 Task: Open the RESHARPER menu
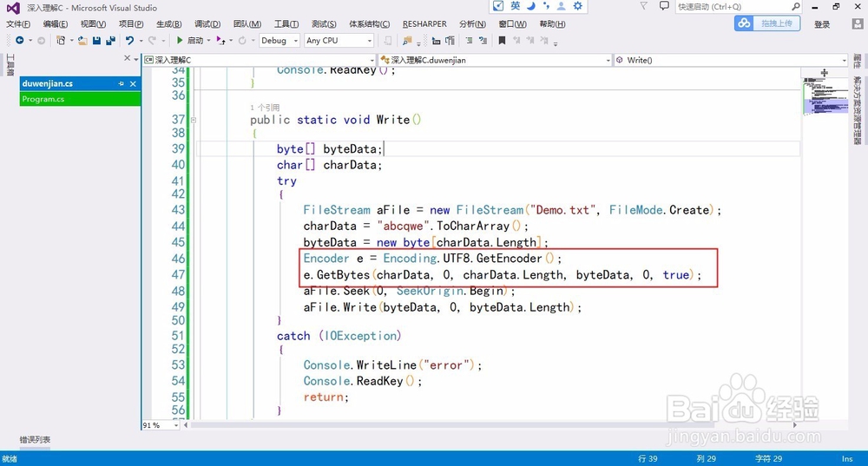(424, 24)
